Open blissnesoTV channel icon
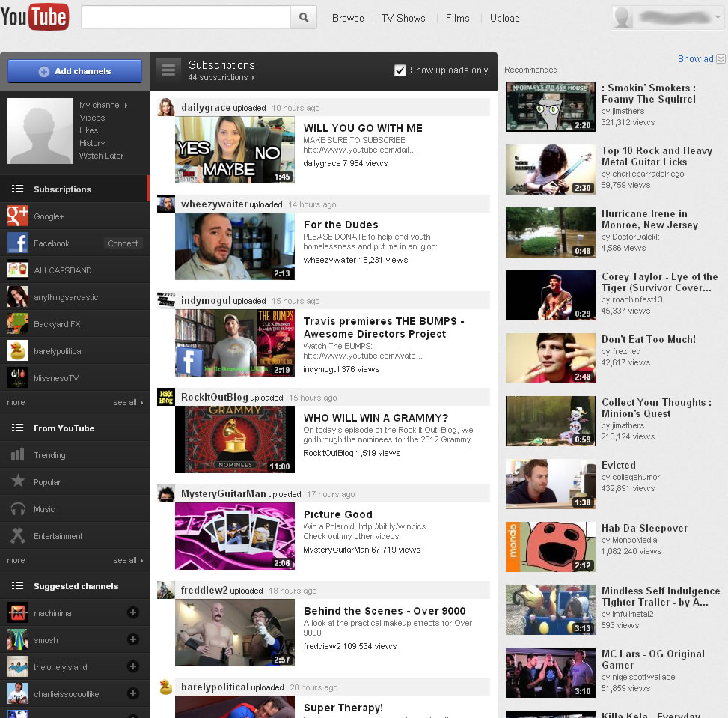Viewport: 728px width, 718px height. (18, 378)
